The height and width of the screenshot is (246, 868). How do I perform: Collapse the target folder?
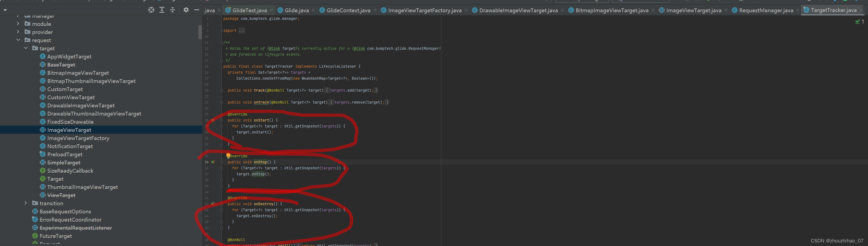pyautogui.click(x=26, y=48)
